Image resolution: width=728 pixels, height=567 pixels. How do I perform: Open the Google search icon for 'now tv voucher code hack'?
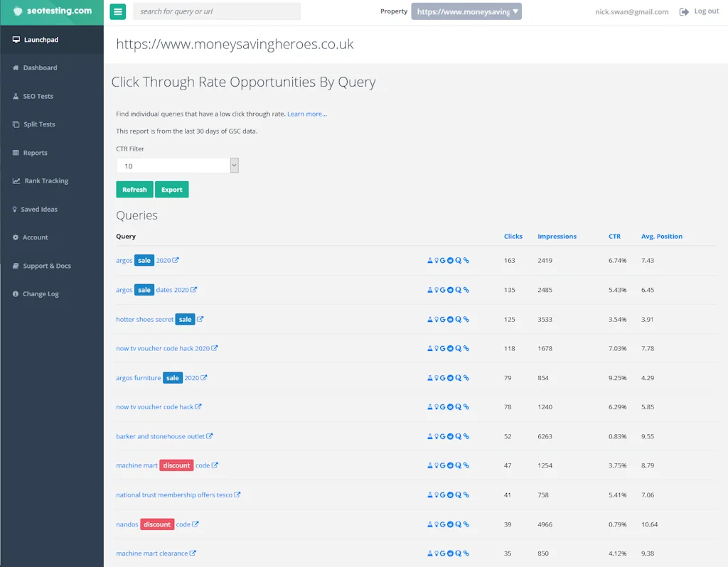click(443, 406)
